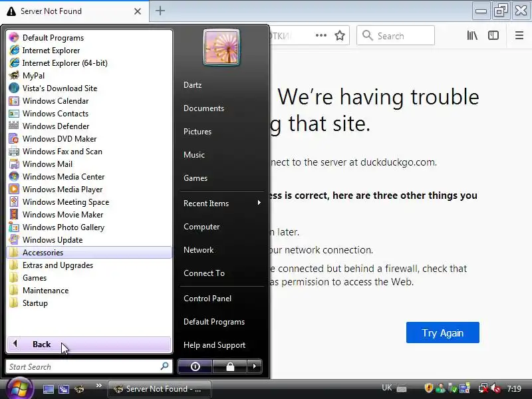Click the Windows Start orb
Image resolution: width=532 pixels, height=399 pixels.
(x=19, y=389)
